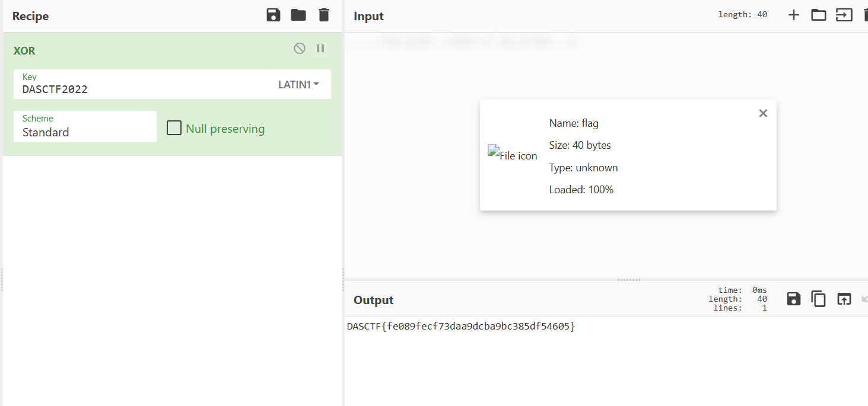
Task: Click the Size: 40 bytes text
Action: (x=580, y=145)
